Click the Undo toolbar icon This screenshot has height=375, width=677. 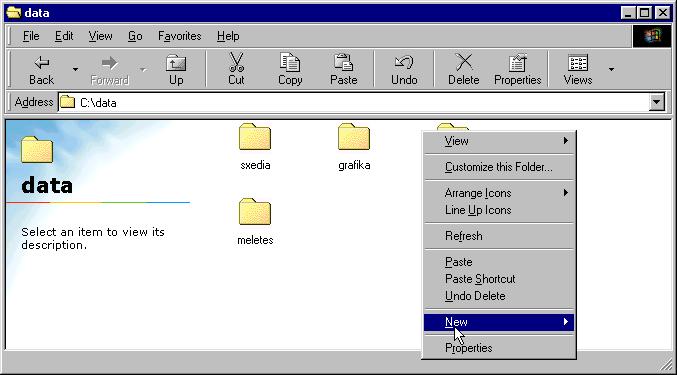tap(404, 69)
